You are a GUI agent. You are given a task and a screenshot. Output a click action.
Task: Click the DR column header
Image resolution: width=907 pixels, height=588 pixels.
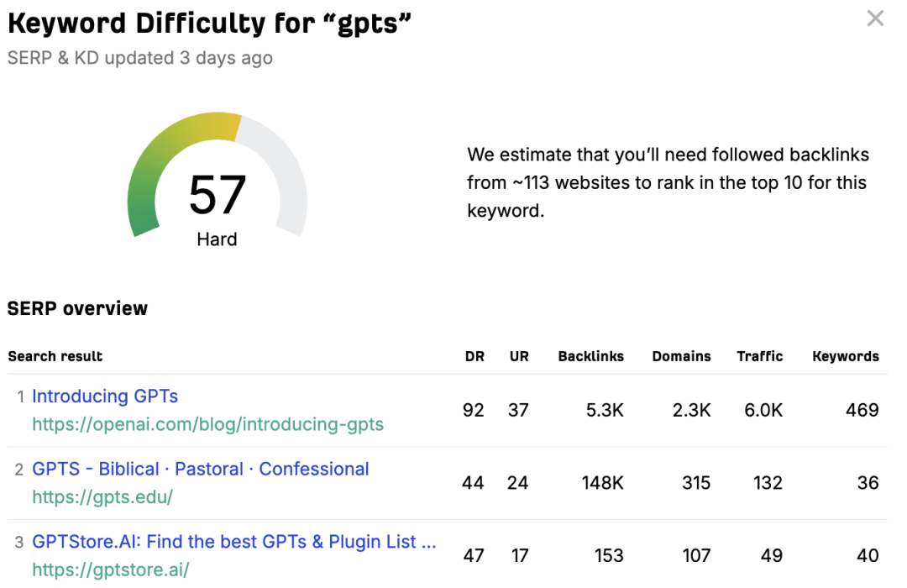pos(474,356)
